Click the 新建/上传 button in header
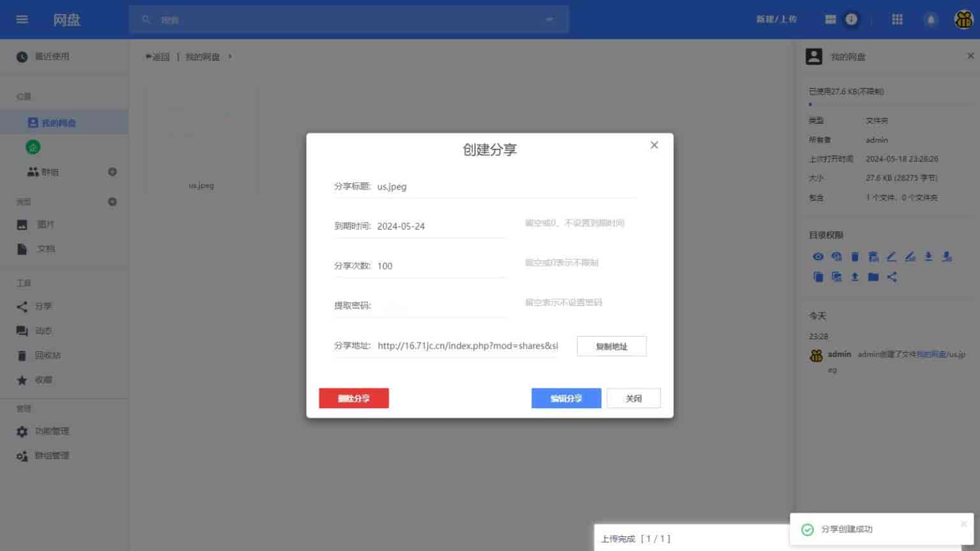This screenshot has width=980, height=551. point(776,19)
